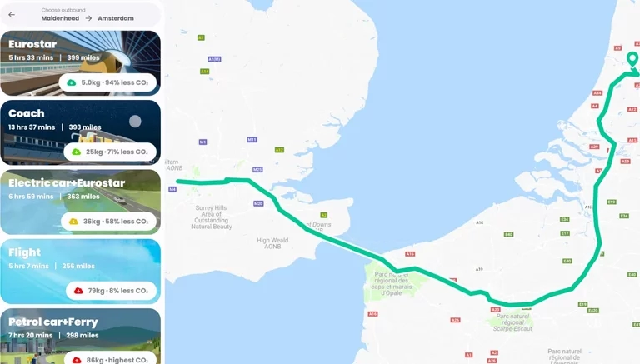Pick the Flight travel option card

pos(80,272)
